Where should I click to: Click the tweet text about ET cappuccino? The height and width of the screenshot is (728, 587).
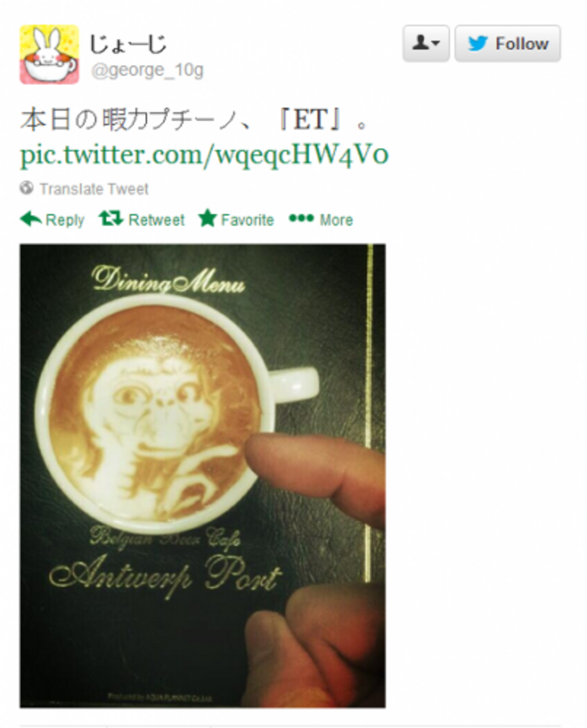[x=195, y=120]
